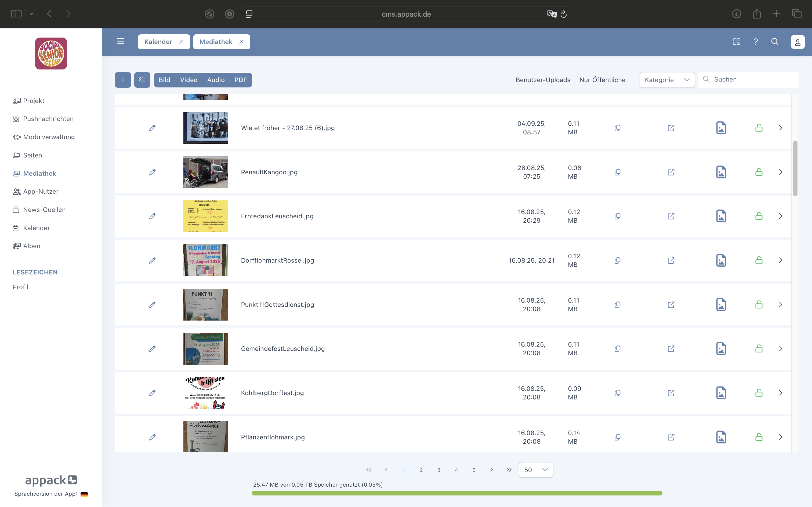
Task: Toggle lock on GemeindefestLeuscheid.jpg
Action: (759, 349)
